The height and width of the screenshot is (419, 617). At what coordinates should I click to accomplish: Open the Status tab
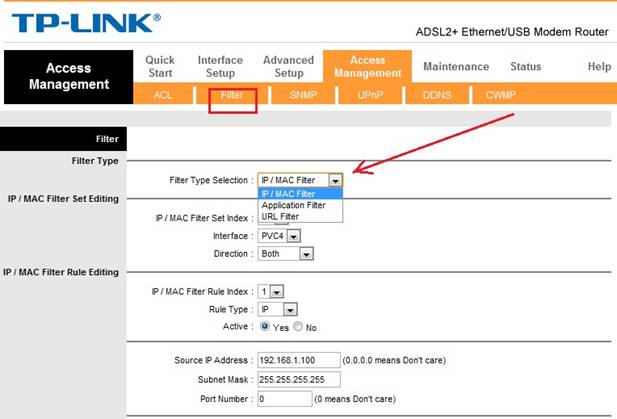click(x=525, y=67)
